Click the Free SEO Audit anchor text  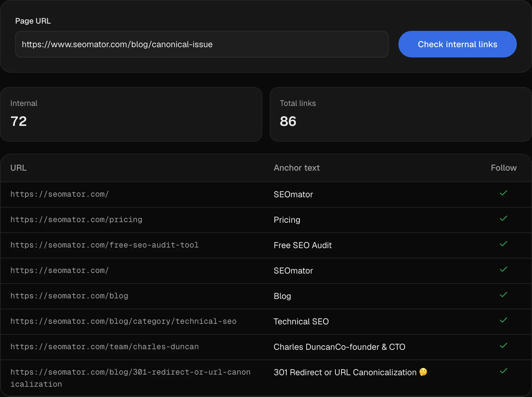(303, 245)
